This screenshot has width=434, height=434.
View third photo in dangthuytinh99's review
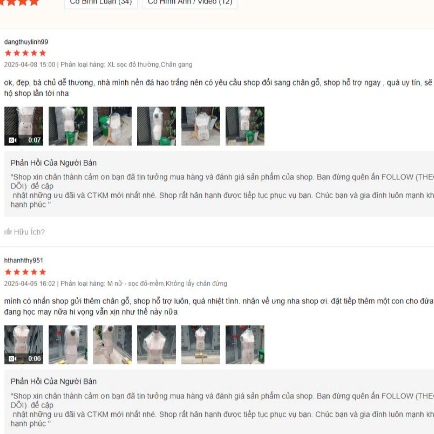point(112,126)
